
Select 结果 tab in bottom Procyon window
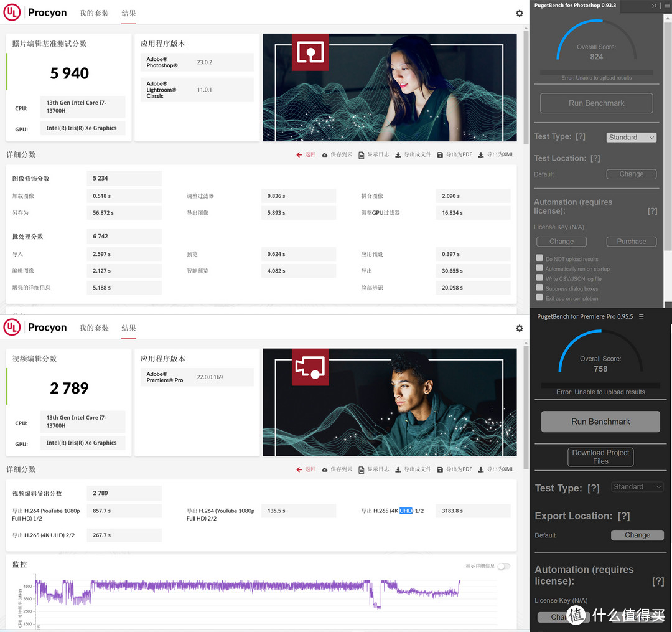(129, 328)
